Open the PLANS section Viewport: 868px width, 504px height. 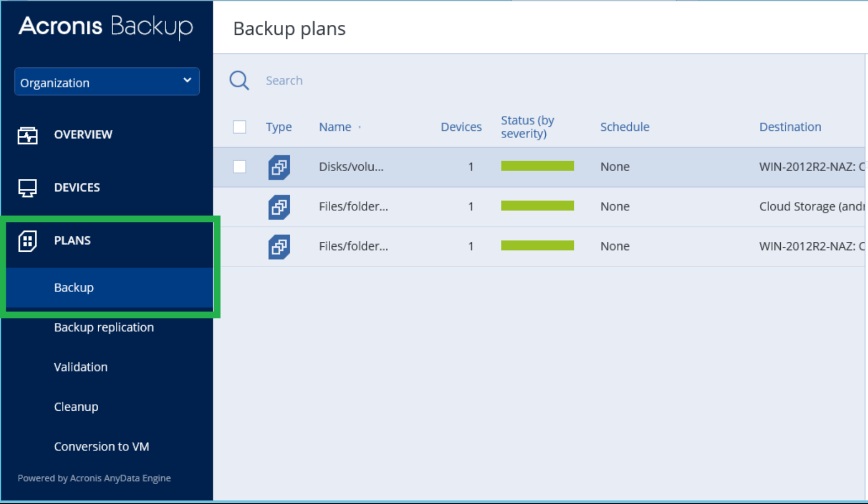coord(72,240)
